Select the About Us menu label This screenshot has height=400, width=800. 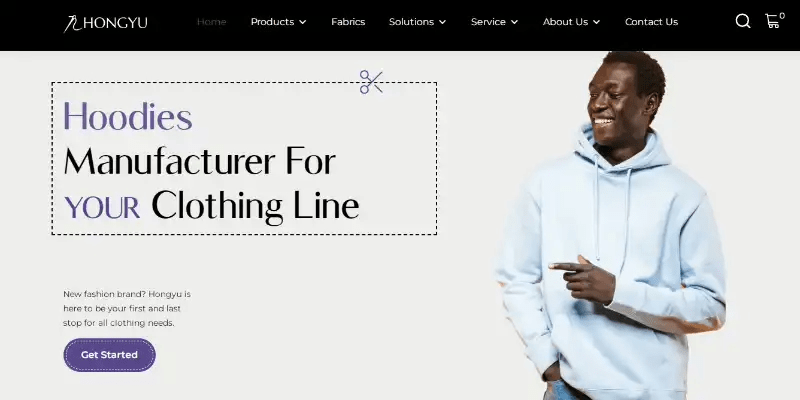tap(565, 22)
